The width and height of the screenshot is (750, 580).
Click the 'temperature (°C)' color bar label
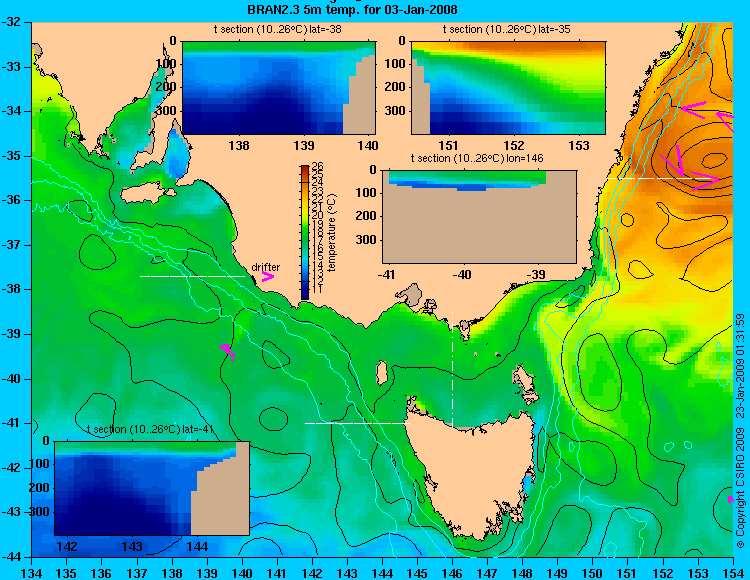pyautogui.click(x=332, y=232)
